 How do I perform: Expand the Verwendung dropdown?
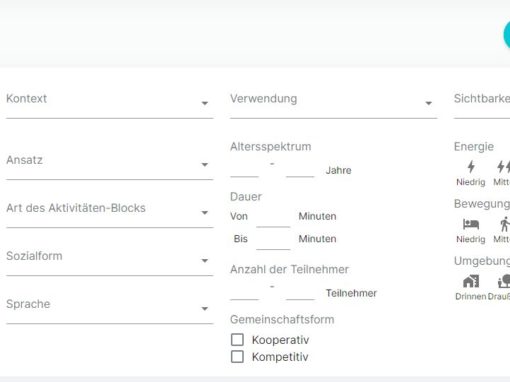(333, 102)
